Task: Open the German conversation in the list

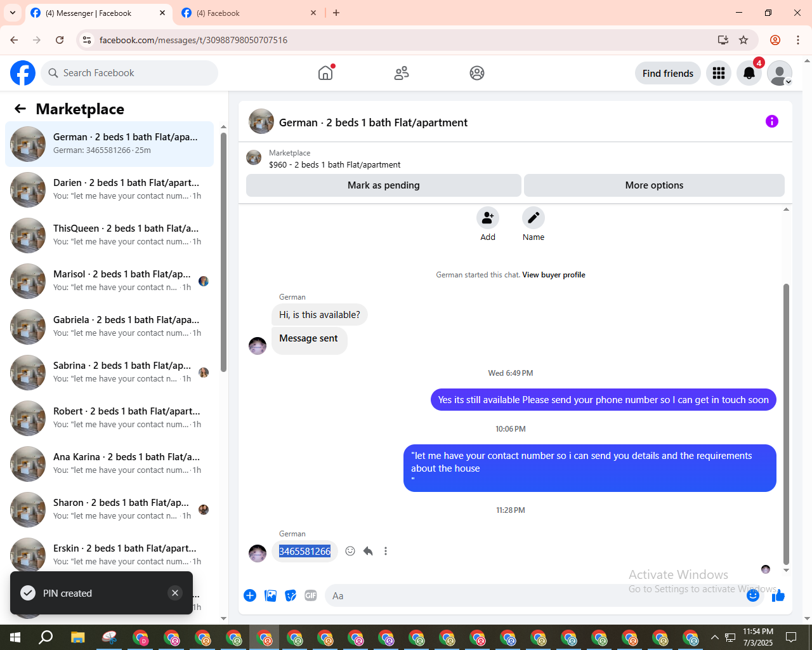Action: 109,144
